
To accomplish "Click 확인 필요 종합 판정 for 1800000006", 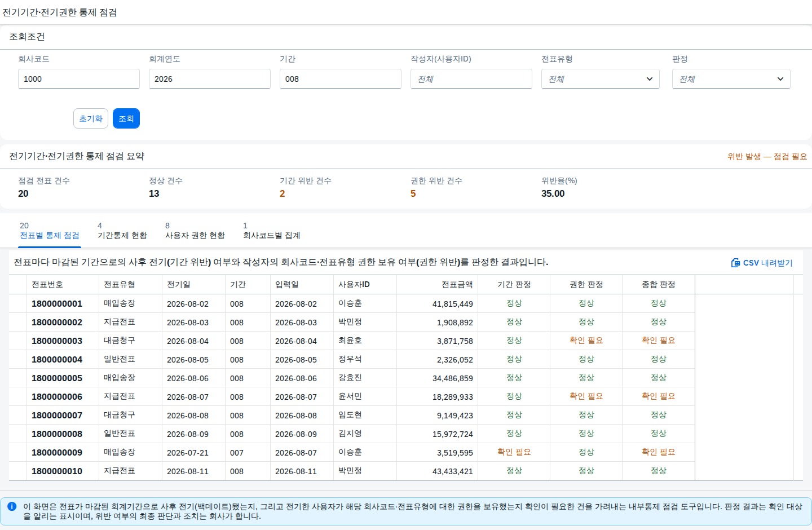I will [659, 396].
